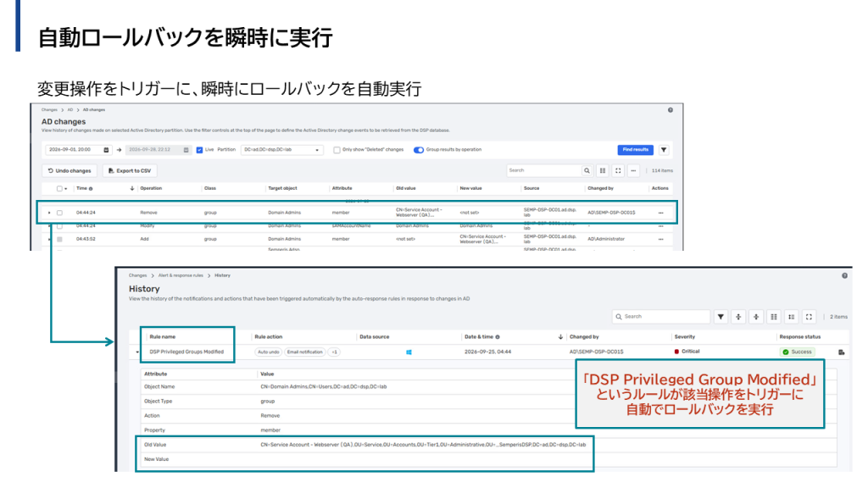Toggle fullscreen icon in History toolbar

[809, 317]
